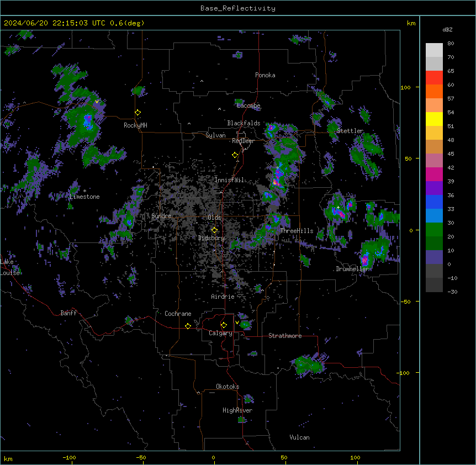The image size is (476, 465).
Task: Click the Didsbury town label
Action: click(x=211, y=238)
